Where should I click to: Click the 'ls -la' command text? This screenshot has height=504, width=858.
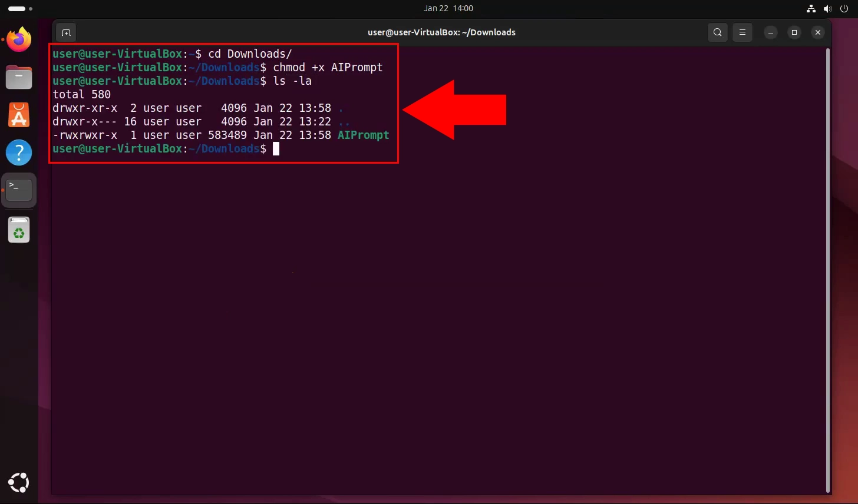tap(292, 81)
